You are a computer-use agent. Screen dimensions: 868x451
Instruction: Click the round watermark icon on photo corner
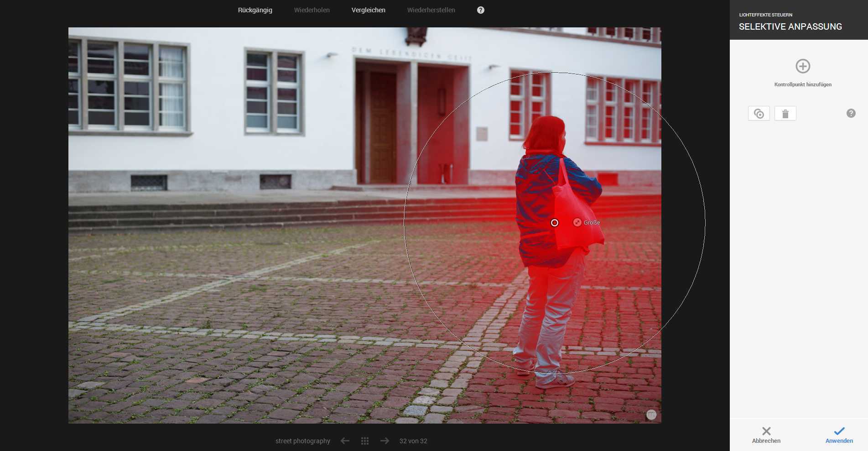pyautogui.click(x=651, y=414)
